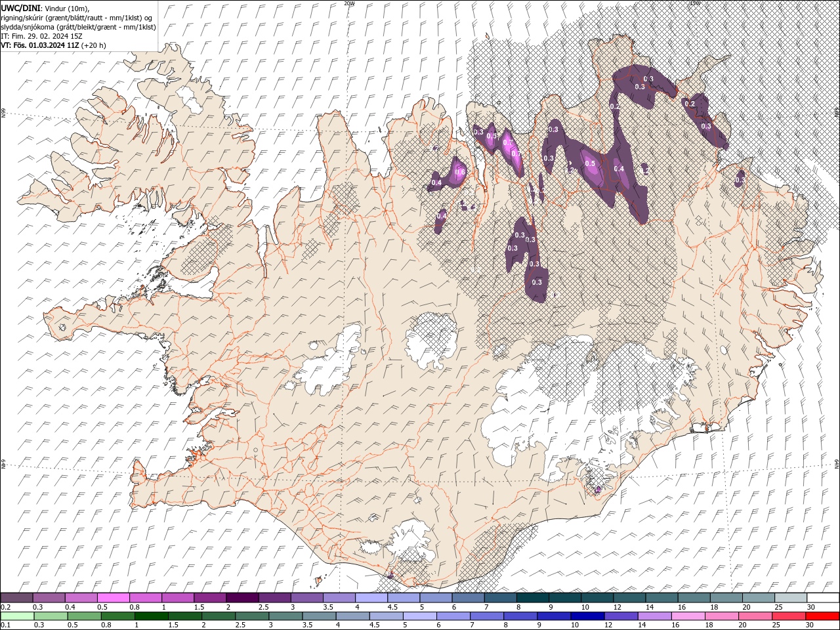840x630 pixels.
Task: Click the 15W longitude label at top
Action: click(695, 3)
